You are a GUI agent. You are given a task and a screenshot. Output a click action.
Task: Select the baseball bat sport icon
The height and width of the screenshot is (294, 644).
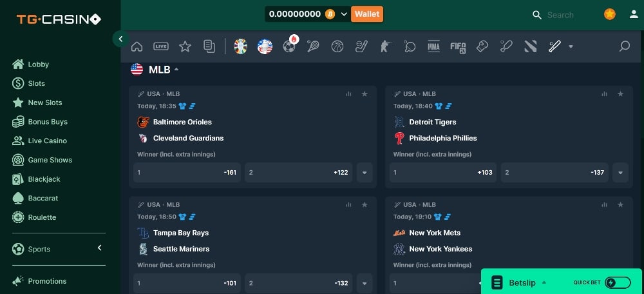tap(555, 46)
